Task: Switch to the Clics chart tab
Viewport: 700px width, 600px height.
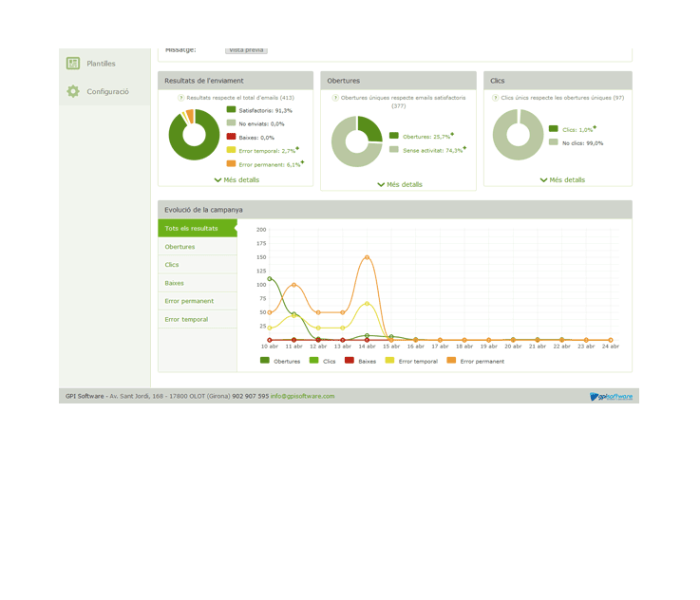Action: click(x=198, y=265)
